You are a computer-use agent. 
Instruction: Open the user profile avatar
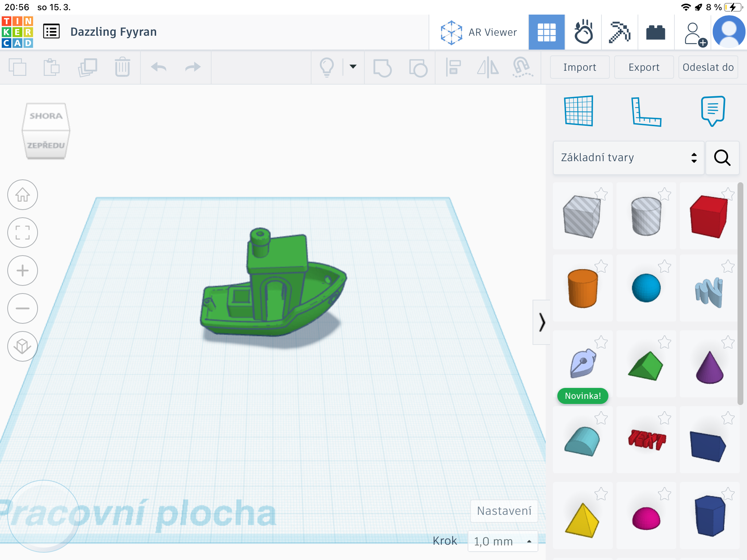coord(729,32)
